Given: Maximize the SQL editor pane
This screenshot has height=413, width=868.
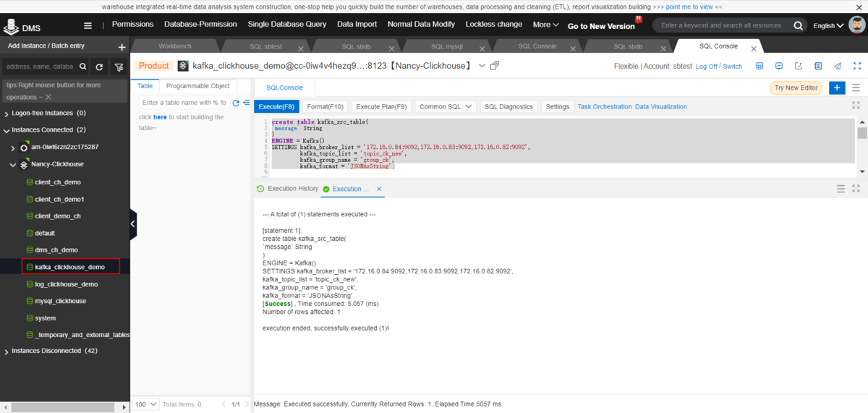Looking at the screenshot, I should tap(856, 106).
